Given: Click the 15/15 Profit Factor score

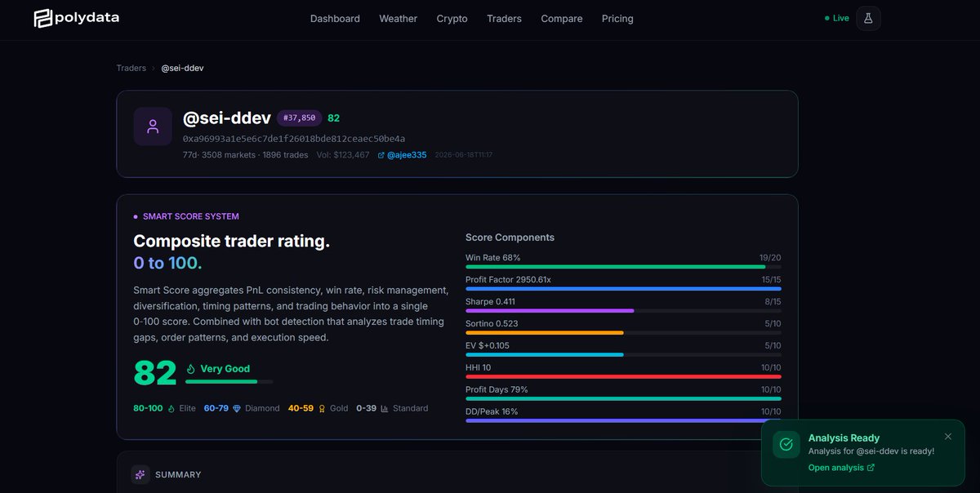Looking at the screenshot, I should coord(770,279).
